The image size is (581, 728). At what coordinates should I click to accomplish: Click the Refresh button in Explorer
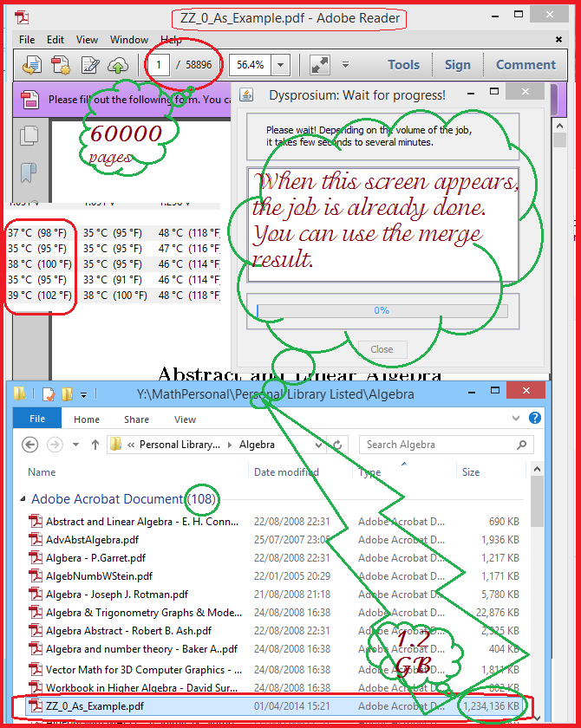pos(337,445)
